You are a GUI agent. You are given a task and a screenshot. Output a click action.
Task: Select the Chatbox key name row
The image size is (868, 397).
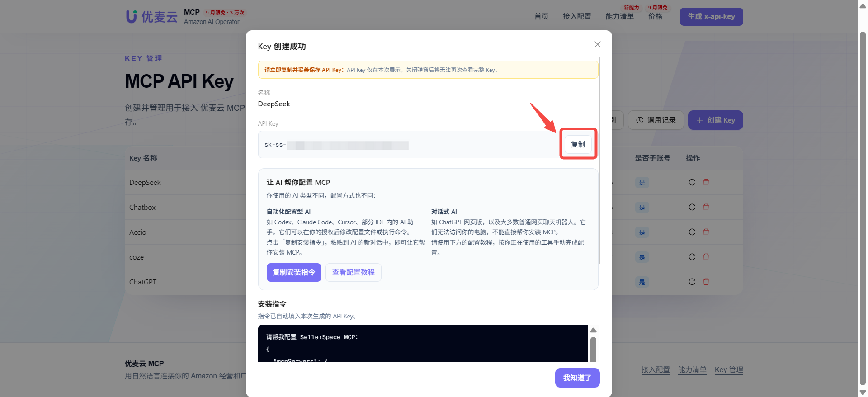142,208
